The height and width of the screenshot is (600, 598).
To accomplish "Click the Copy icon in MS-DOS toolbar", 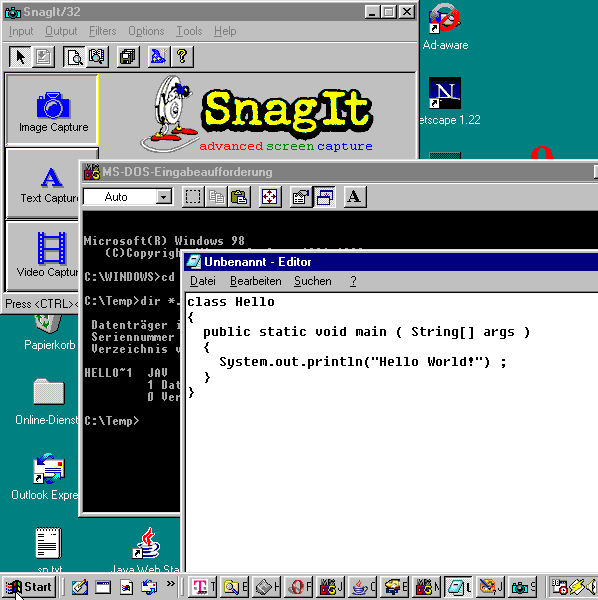I will click(216, 197).
